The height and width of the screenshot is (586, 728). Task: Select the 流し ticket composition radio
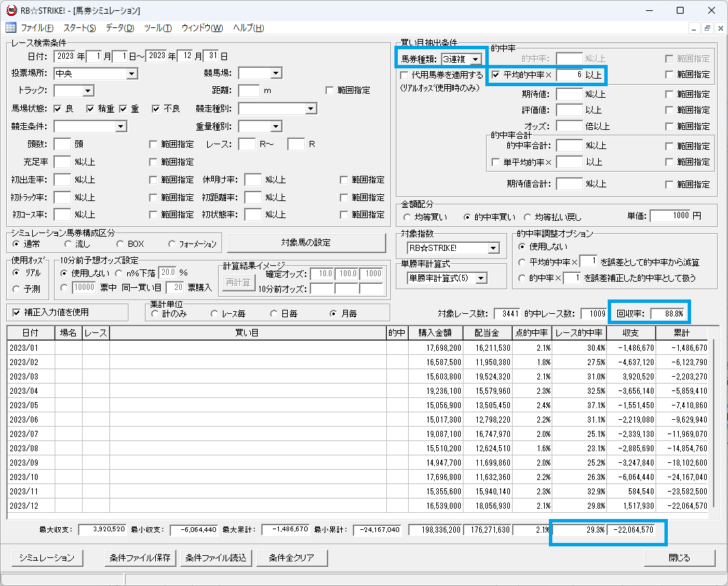(68, 244)
